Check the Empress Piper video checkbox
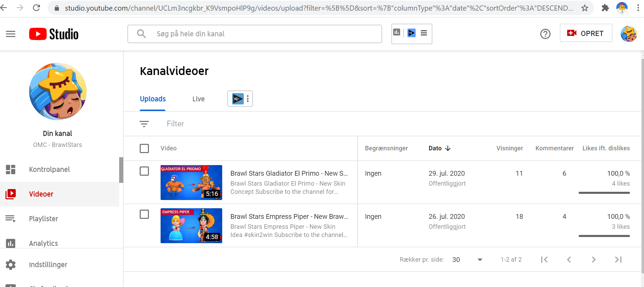 click(x=144, y=214)
